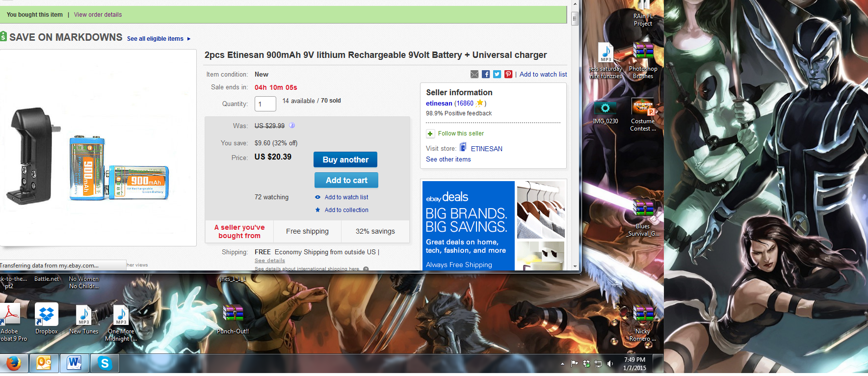Expand hidden system tray icons arrow
868x376 pixels.
[562, 364]
